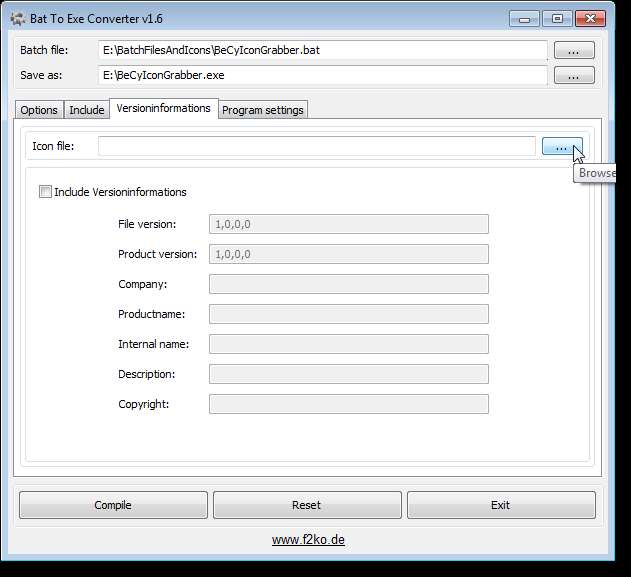Edit the Batch file path field
Viewport: 631px width, 577px height.
tap(323, 50)
